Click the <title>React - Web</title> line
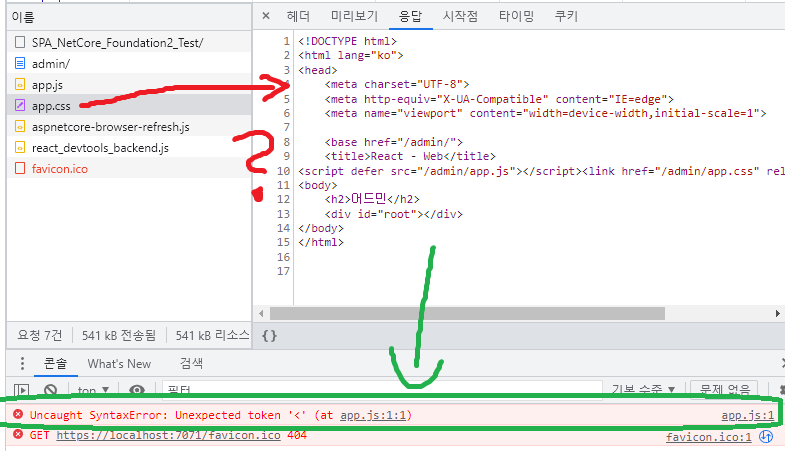This screenshot has height=451, width=785. pyautogui.click(x=410, y=156)
